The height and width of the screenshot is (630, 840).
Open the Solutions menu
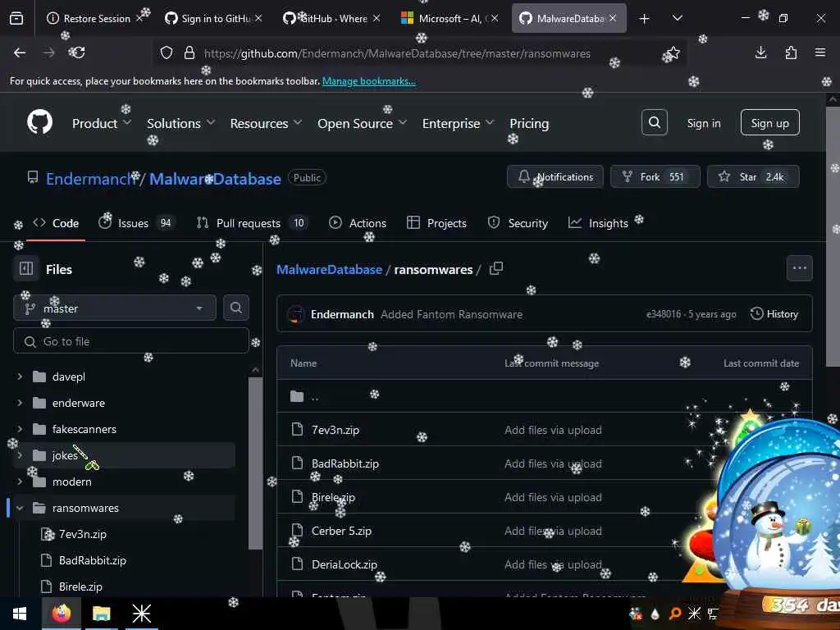(181, 123)
